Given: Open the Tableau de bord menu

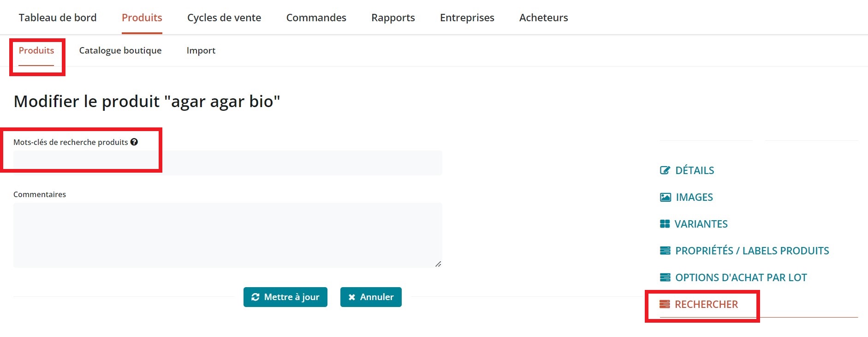Looking at the screenshot, I should tap(58, 18).
